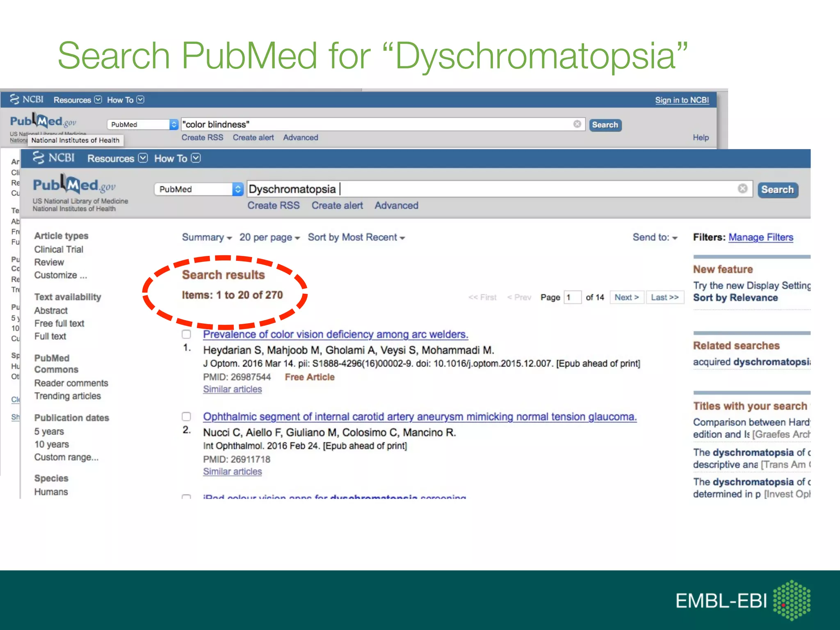Screen dimensions: 840x630
Task: Open Advanced search in back window
Action: 301,138
